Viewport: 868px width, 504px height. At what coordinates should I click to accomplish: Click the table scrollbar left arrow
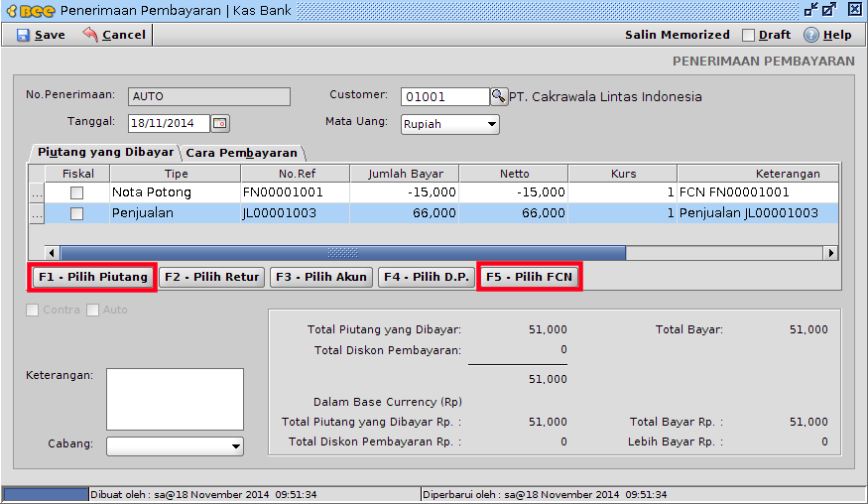(52, 253)
